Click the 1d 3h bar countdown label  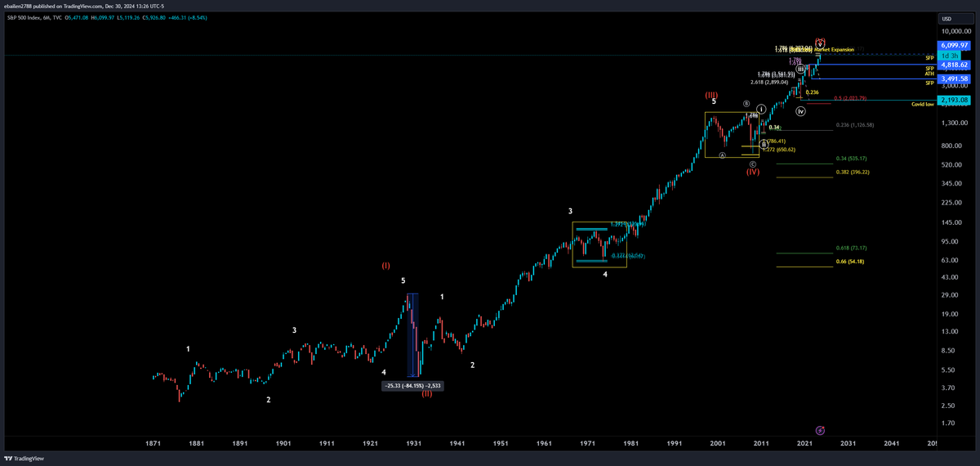coord(949,55)
